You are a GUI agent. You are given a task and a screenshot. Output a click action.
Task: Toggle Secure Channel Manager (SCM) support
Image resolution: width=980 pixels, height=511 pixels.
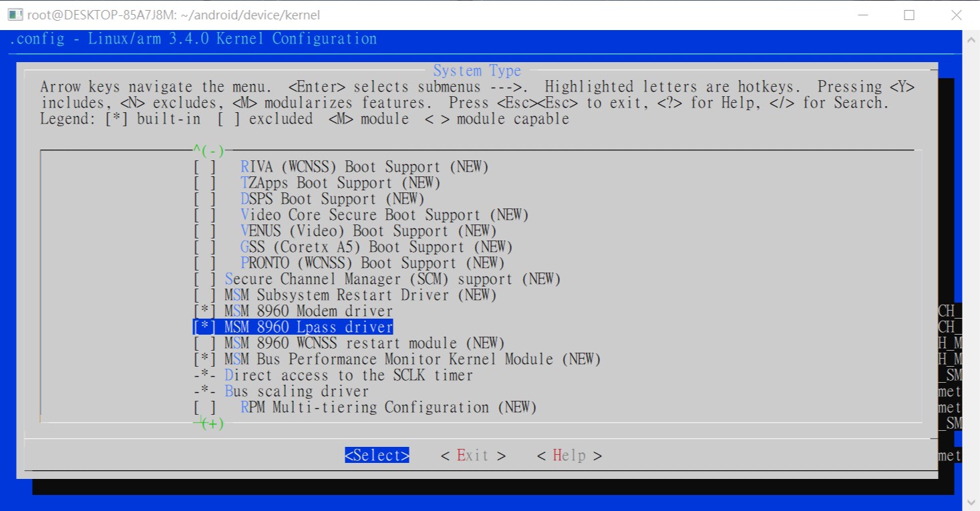point(205,279)
